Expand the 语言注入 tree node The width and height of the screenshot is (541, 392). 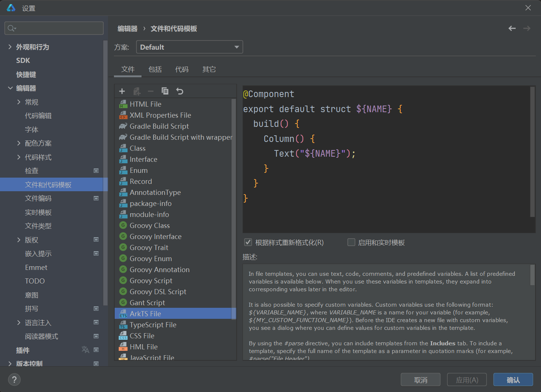(x=19, y=322)
